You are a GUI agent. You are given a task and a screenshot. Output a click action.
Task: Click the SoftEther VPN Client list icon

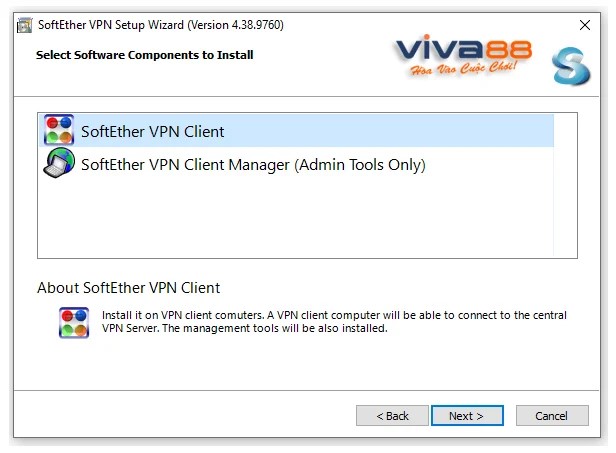point(59,130)
